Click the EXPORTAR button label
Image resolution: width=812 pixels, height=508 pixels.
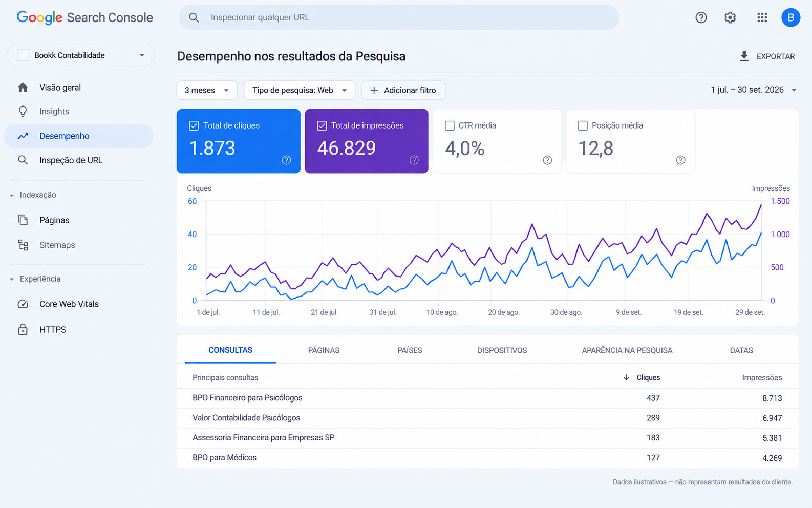tap(776, 56)
